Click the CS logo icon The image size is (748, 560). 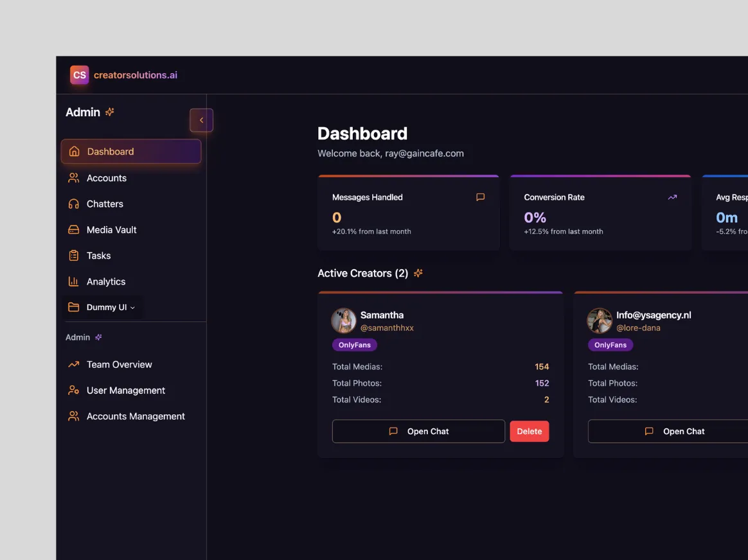79,75
